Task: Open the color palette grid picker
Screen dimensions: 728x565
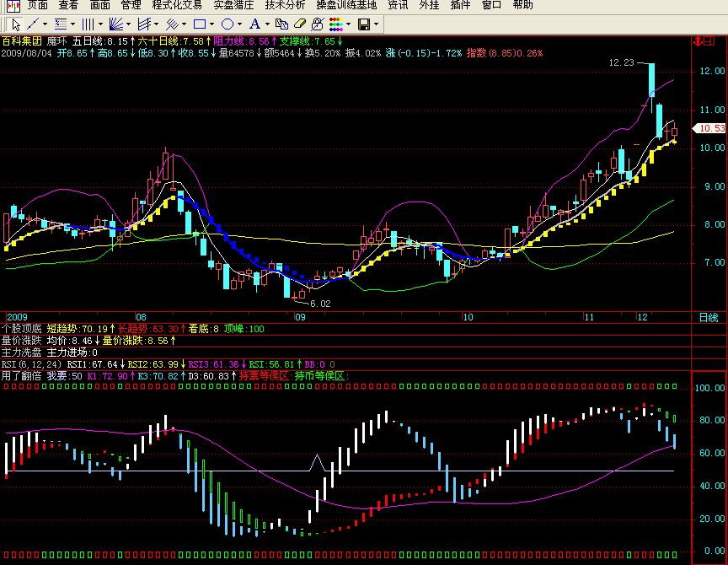Action: coord(335,24)
